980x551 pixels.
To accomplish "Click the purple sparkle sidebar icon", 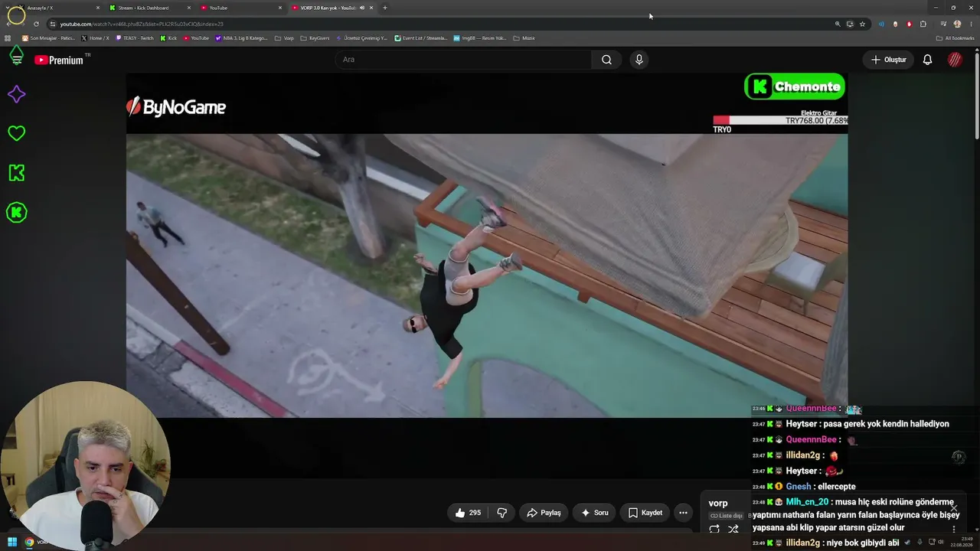I will [x=16, y=94].
